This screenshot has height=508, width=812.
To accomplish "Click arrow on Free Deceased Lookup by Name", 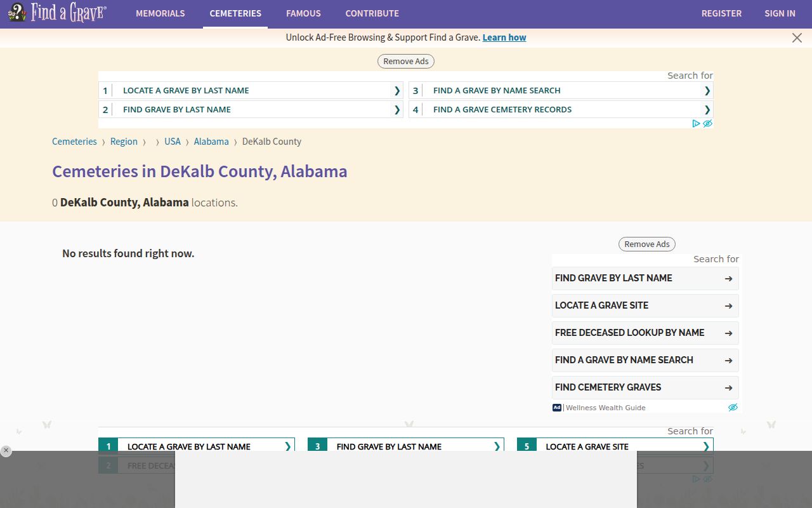I will pos(728,333).
